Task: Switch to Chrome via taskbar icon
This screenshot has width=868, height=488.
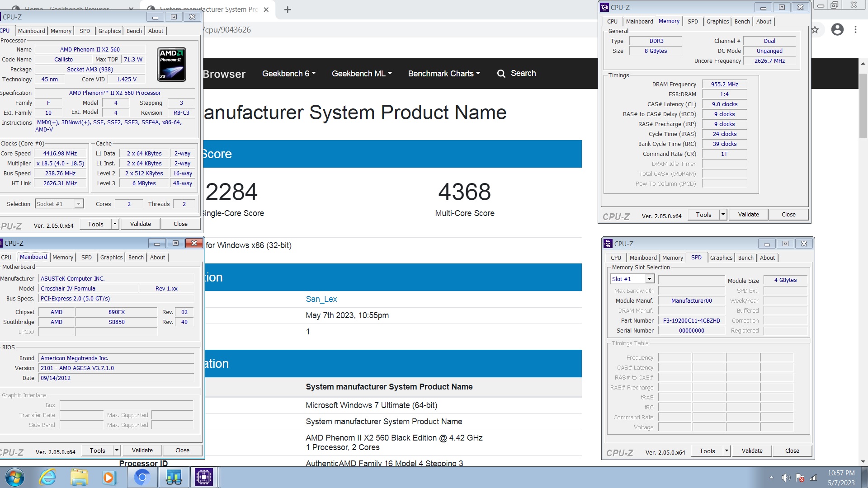Action: (142, 478)
